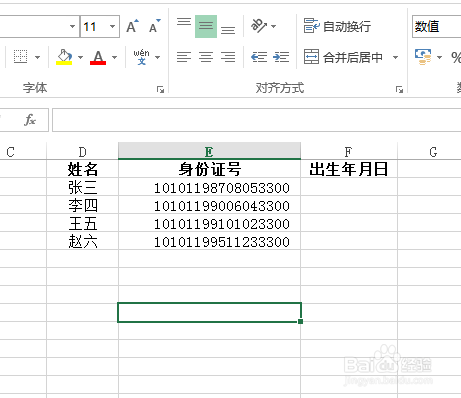Click 合并后居中 merge and center
Screen dimensions: 461x398
tap(343, 57)
